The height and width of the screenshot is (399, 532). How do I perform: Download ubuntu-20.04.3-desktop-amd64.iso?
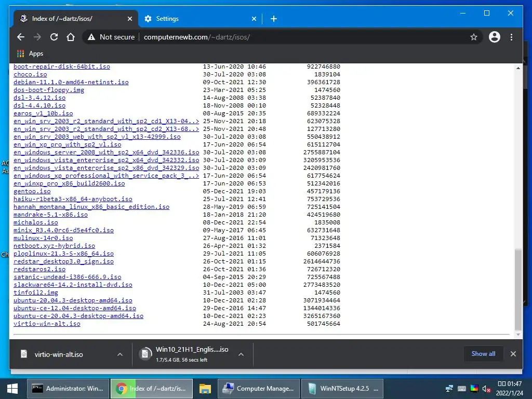pyautogui.click(x=73, y=301)
